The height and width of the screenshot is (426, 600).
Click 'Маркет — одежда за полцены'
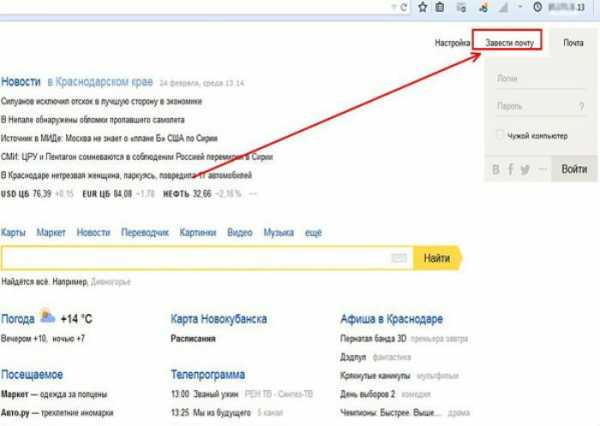click(54, 394)
